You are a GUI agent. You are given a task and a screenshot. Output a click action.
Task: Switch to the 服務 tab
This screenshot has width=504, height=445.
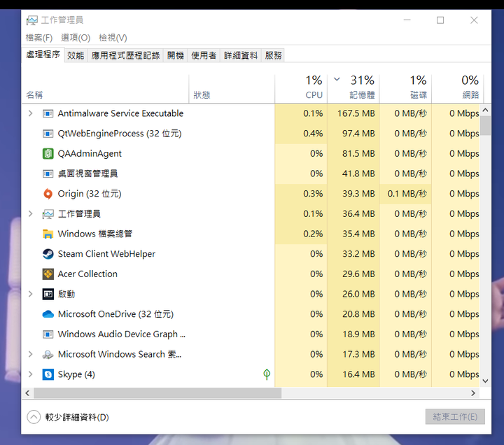273,55
